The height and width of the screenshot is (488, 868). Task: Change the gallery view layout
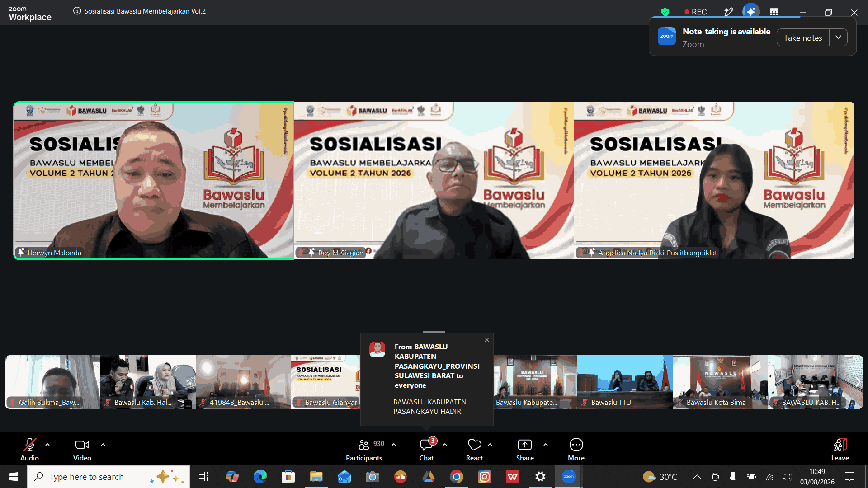coord(774,12)
